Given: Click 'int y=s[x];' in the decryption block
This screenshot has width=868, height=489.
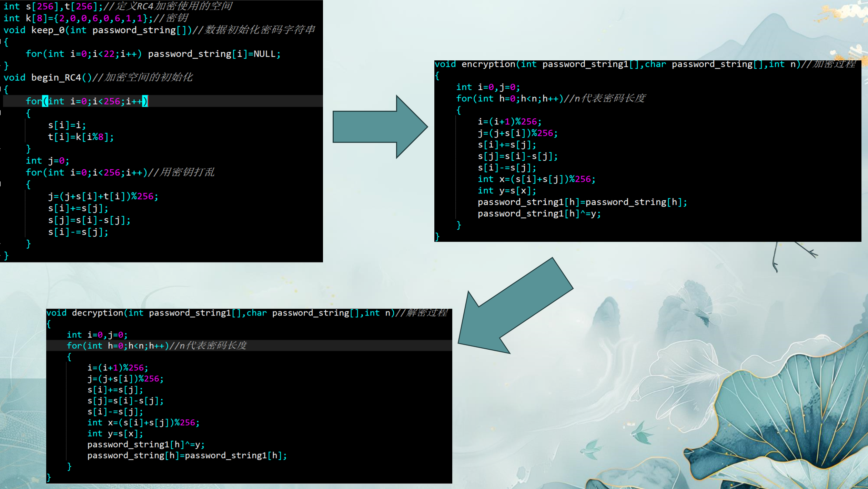Looking at the screenshot, I should (x=115, y=433).
